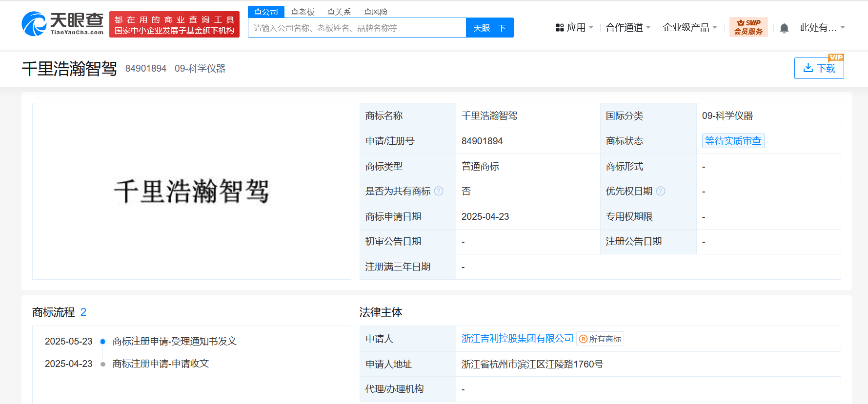The width and height of the screenshot is (868, 404).
Task: Click the red 国家中小企业发展子基金 banner
Action: tap(174, 25)
